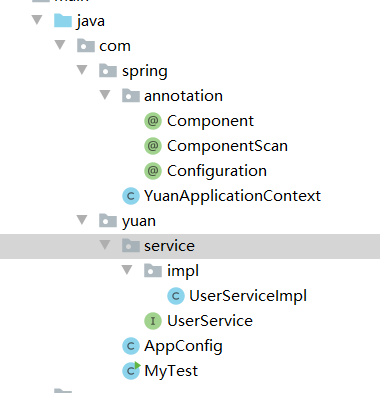The height and width of the screenshot is (393, 380).
Task: Click the UserServiceImpl class icon
Action: 176,296
